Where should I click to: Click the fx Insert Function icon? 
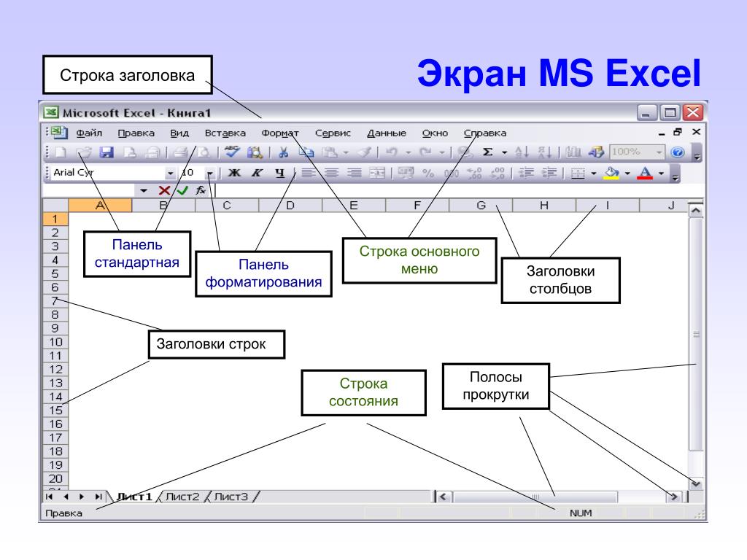[x=201, y=190]
